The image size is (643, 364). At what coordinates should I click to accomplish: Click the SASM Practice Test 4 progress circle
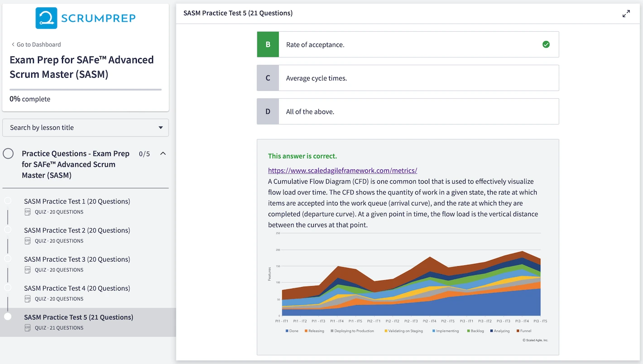point(8,288)
